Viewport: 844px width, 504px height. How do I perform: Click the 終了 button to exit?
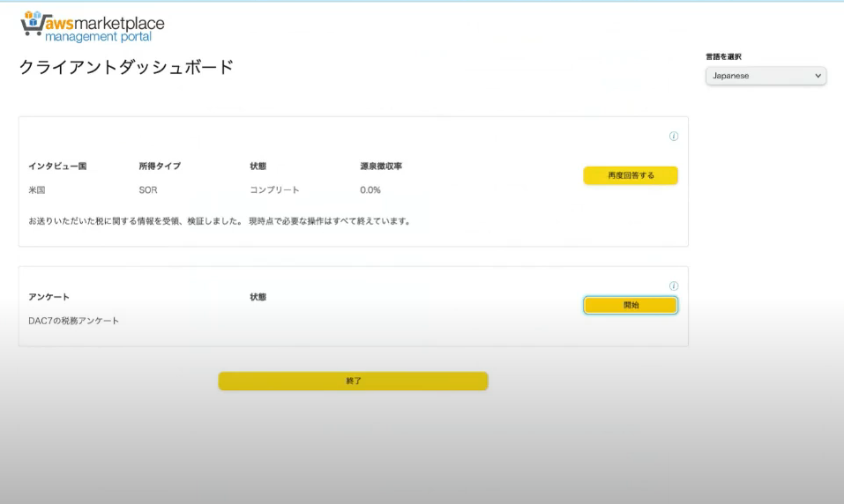(x=353, y=381)
